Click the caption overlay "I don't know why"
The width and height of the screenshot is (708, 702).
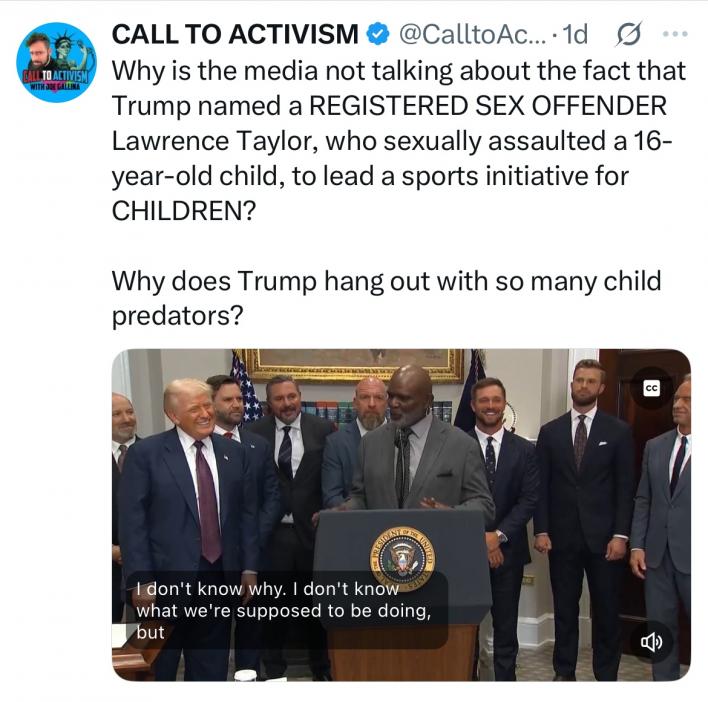tap(211, 589)
